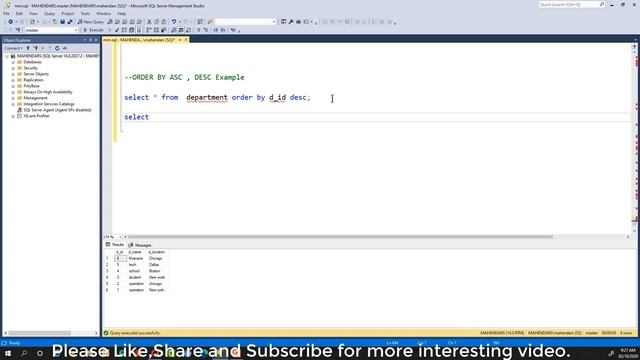Viewport: 640px width, 360px height.
Task: Click the Properties wrench icon
Action: 291,22
